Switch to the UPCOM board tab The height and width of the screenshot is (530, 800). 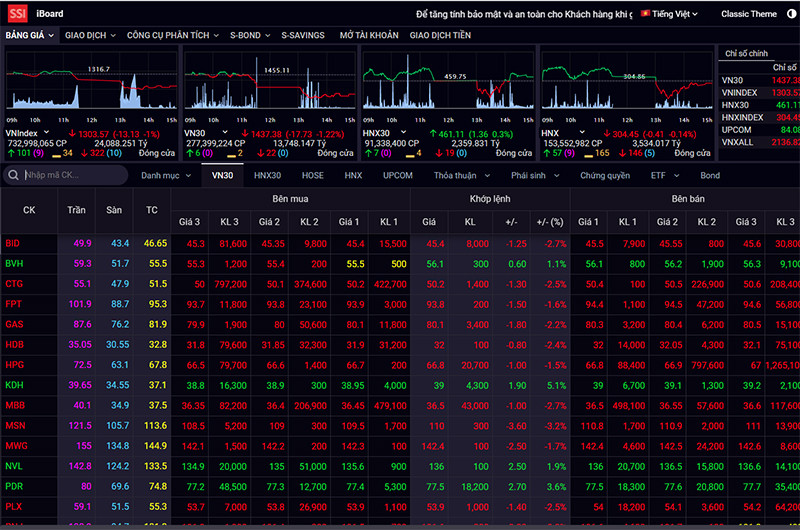click(397, 175)
